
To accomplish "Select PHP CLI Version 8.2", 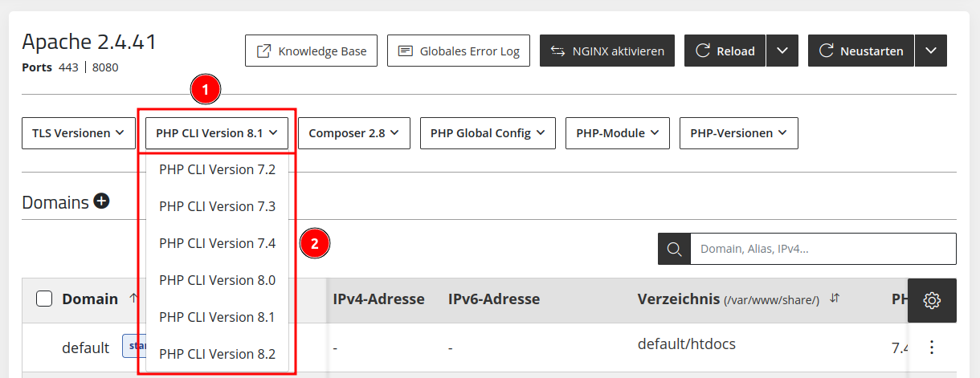I will [217, 354].
